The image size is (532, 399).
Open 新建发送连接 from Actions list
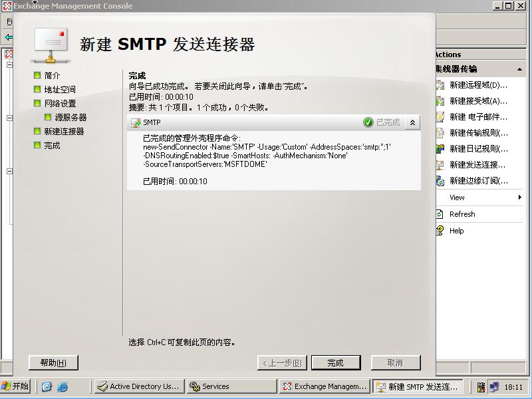[x=477, y=165]
